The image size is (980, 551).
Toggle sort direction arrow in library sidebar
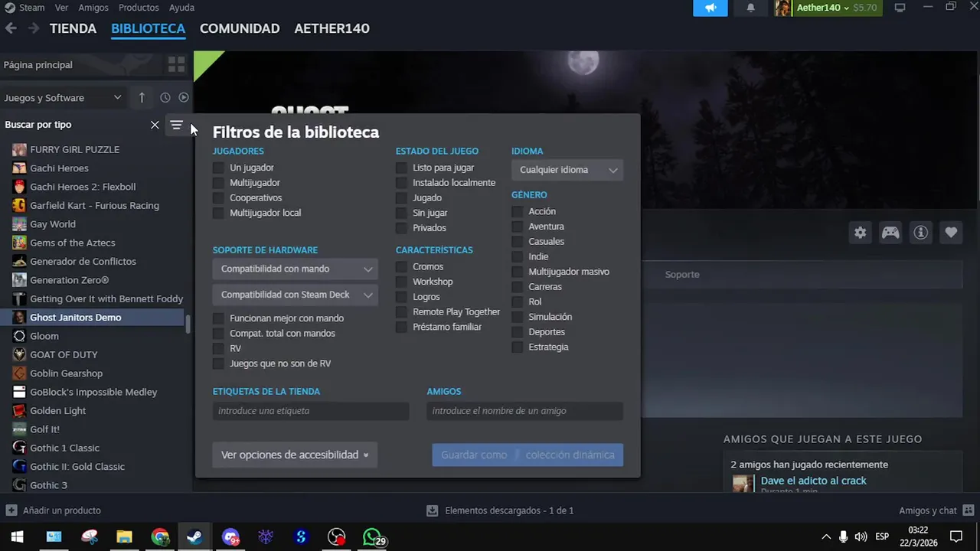pos(142,97)
